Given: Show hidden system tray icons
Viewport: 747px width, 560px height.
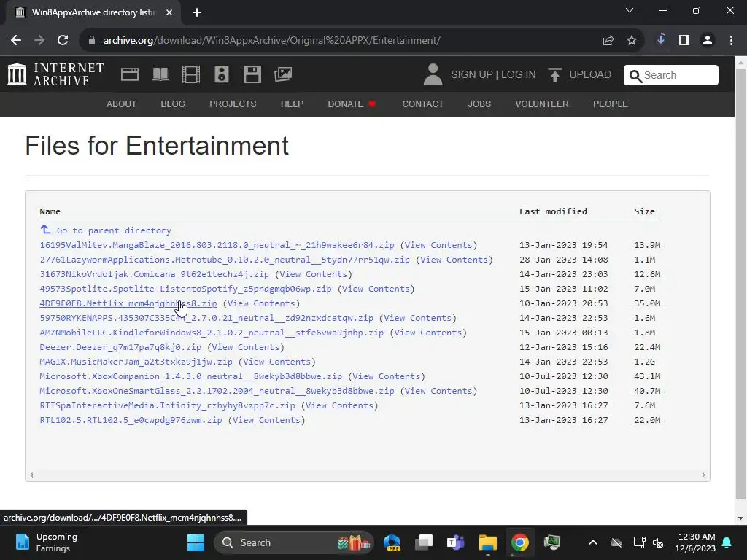Looking at the screenshot, I should 592,542.
